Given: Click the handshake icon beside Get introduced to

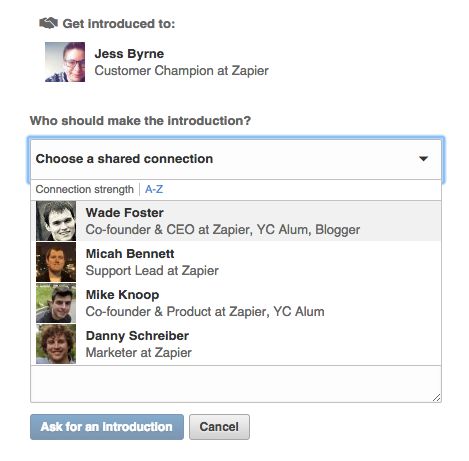Looking at the screenshot, I should [48, 23].
